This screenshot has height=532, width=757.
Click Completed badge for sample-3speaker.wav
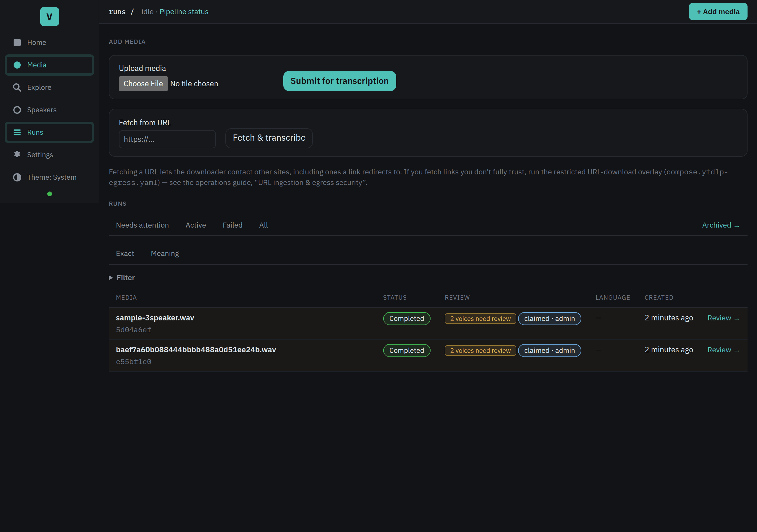pos(407,318)
